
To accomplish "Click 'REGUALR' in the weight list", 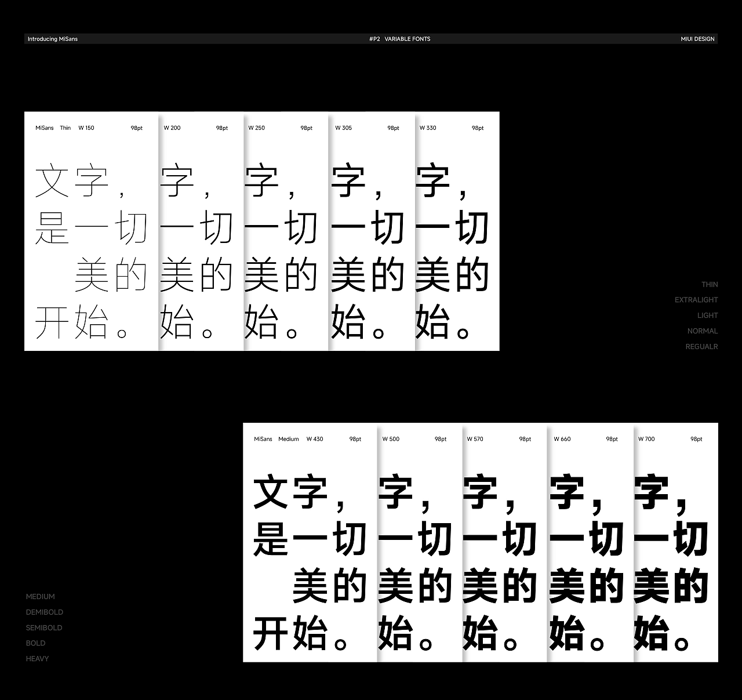I will click(702, 347).
